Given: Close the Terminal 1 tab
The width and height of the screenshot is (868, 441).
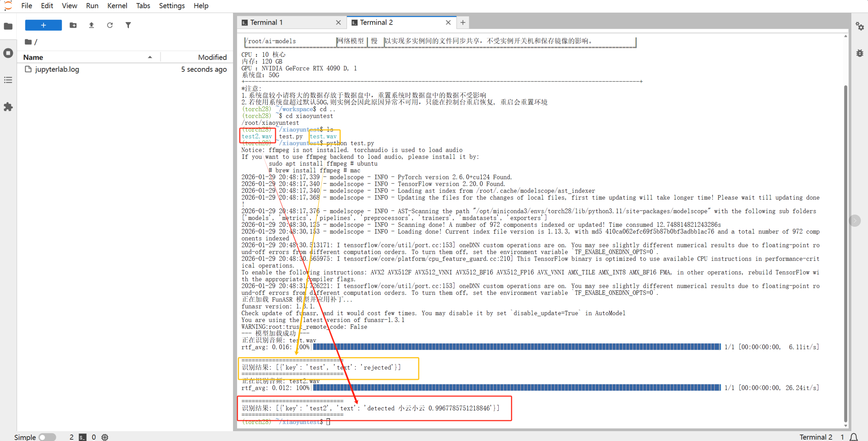Looking at the screenshot, I should click(338, 22).
